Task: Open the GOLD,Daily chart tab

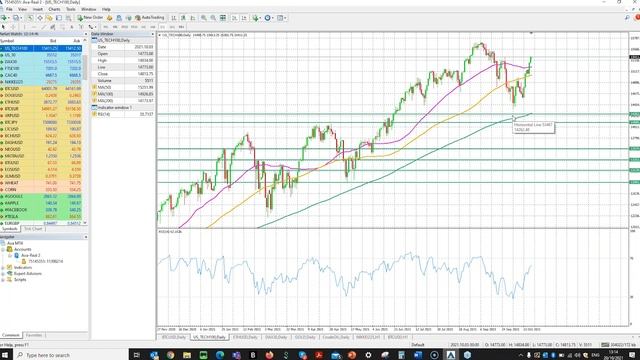Action: (x=306, y=337)
